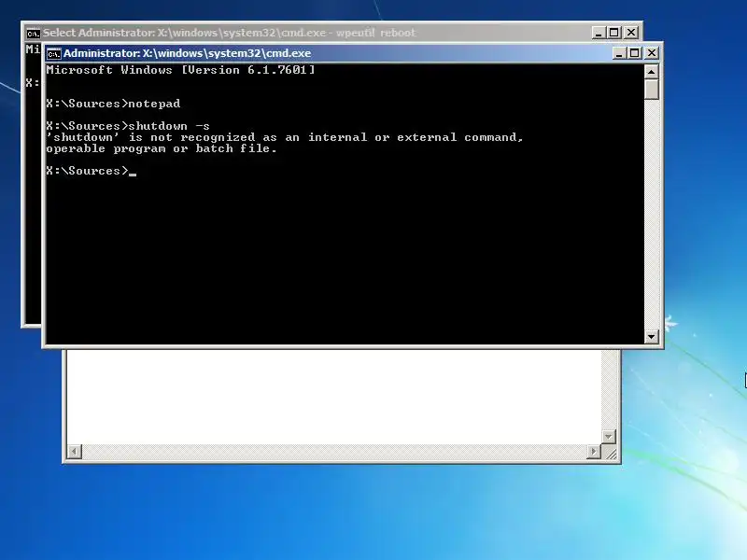
Task: Click the Notepad horizontal scrollbar right arrow
Action: 594,451
